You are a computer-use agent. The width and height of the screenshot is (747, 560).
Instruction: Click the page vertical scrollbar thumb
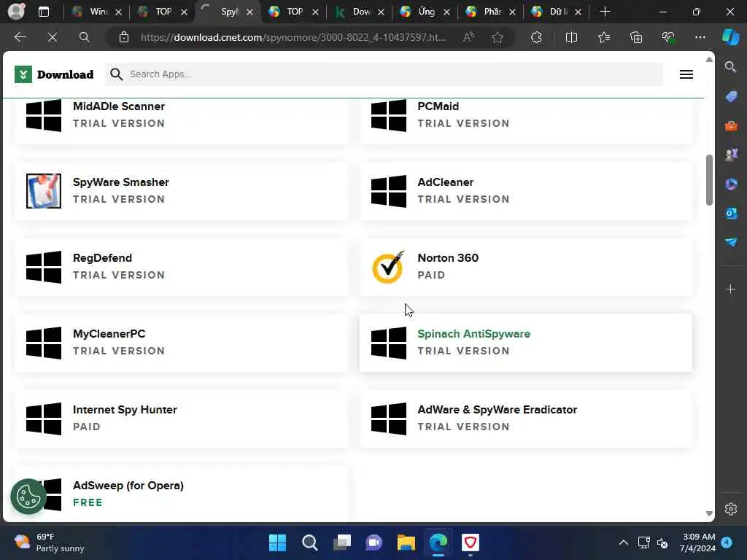point(709,180)
